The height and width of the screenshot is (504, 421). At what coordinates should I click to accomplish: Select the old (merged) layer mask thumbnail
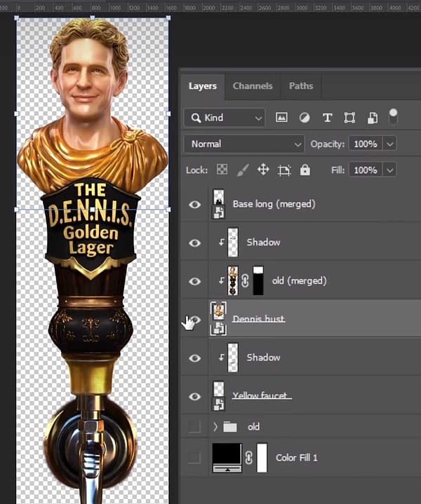click(258, 280)
